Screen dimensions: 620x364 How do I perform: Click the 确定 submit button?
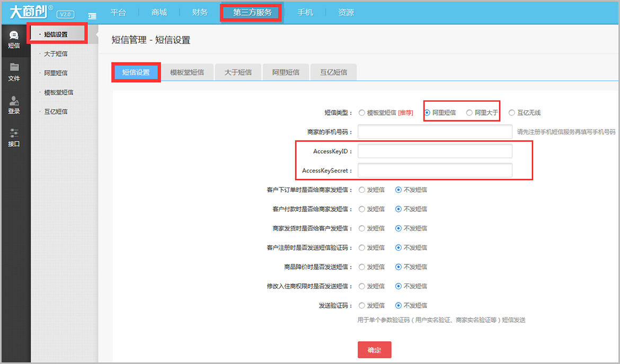coord(374,350)
